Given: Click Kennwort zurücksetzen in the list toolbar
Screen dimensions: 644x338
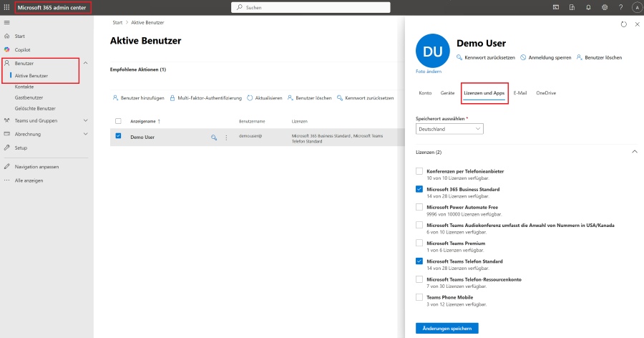Looking at the screenshot, I should tap(365, 98).
